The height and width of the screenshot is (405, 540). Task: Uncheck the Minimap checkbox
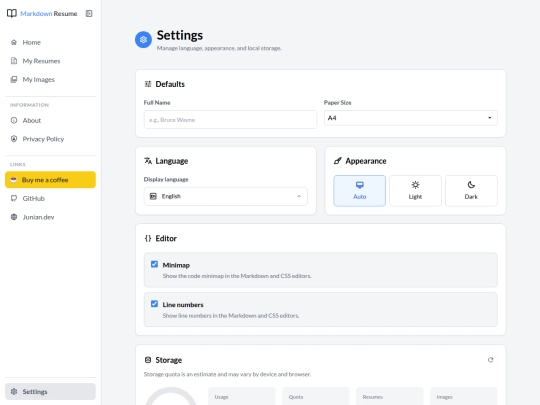[154, 264]
